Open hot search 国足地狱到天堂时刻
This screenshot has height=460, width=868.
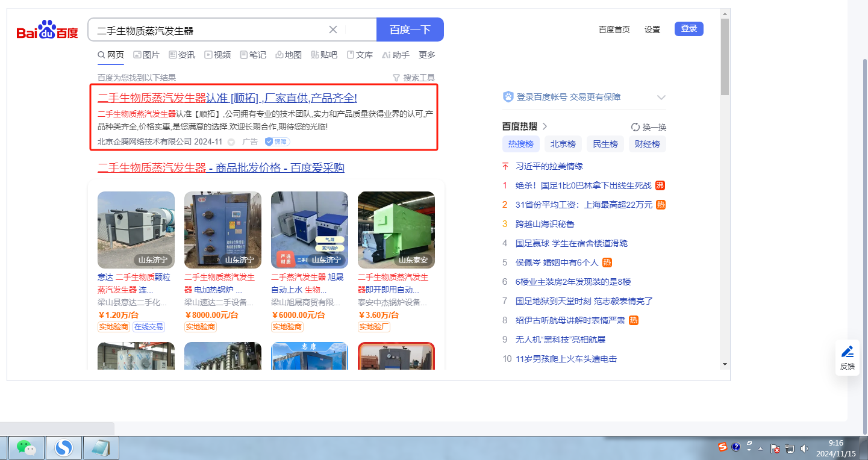(x=584, y=301)
